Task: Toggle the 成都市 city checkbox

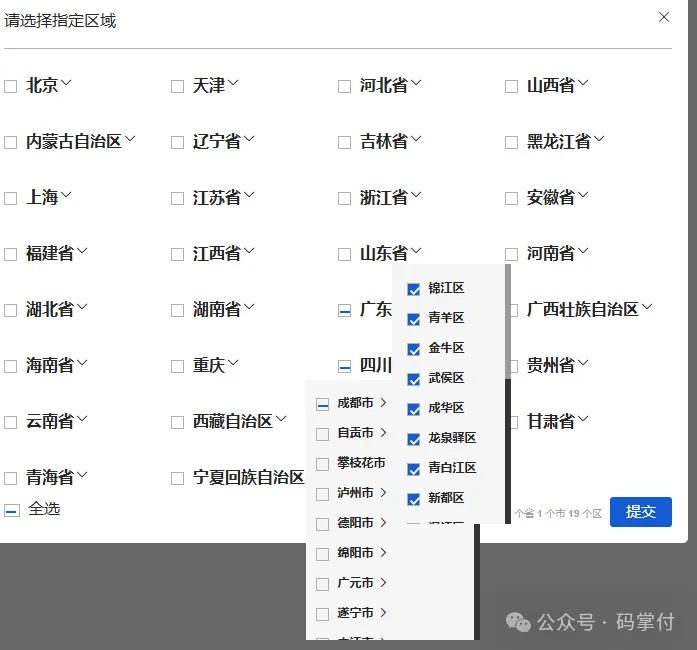Action: pos(322,405)
